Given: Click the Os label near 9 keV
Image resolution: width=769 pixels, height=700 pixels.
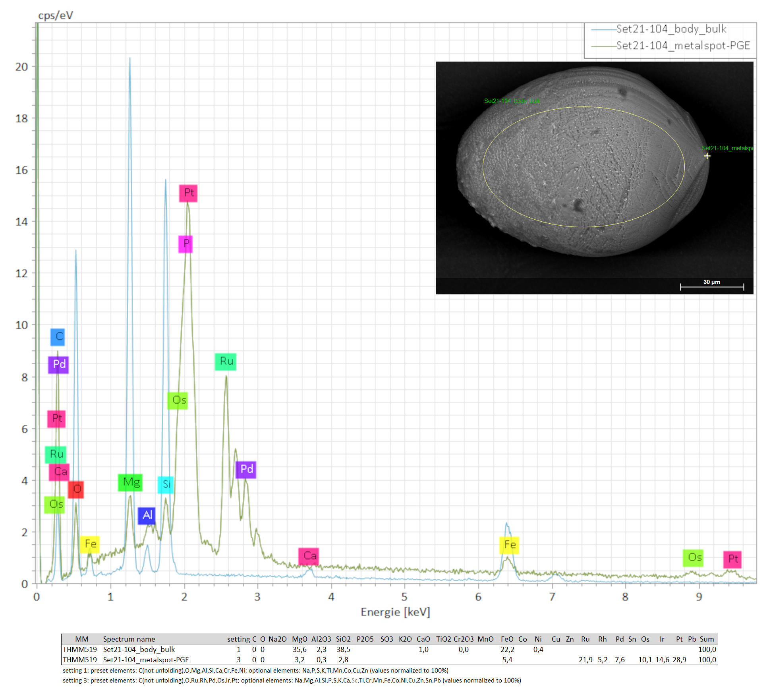Looking at the screenshot, I should click(x=694, y=558).
